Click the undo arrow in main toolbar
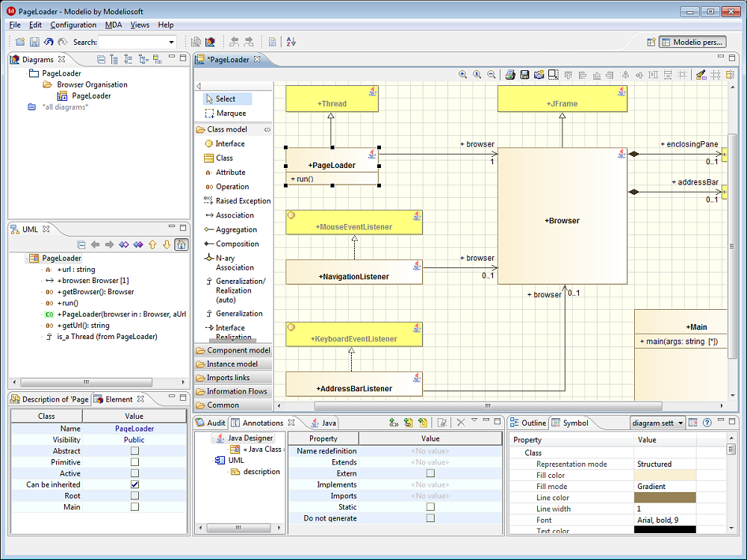 click(x=49, y=43)
